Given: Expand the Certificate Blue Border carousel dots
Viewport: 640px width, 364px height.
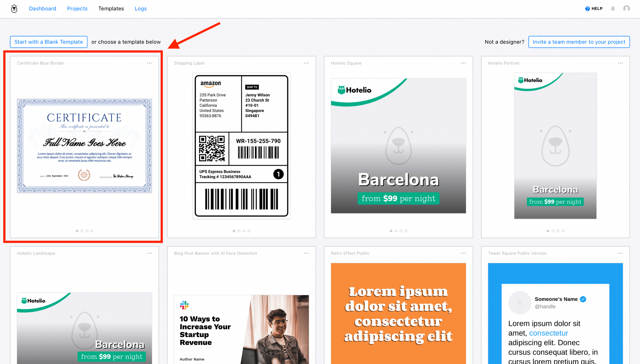Looking at the screenshot, I should coord(85,231).
